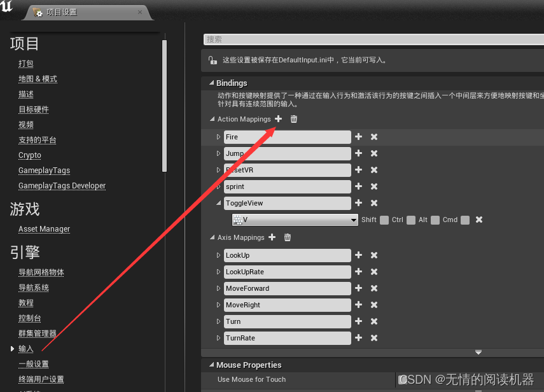Image resolution: width=544 pixels, height=392 pixels.
Task: Remove the LookUpRate axis mapping
Action: pos(373,272)
